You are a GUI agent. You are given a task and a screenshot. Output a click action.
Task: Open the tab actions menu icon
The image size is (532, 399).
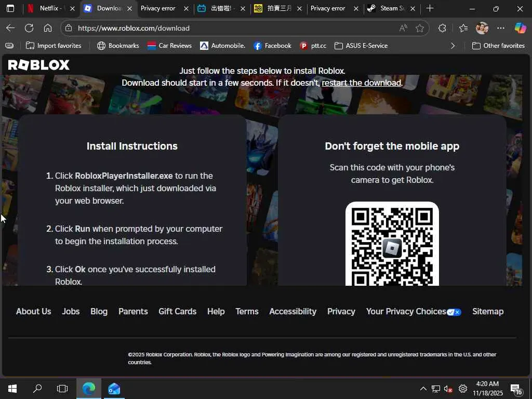pyautogui.click(x=10, y=8)
